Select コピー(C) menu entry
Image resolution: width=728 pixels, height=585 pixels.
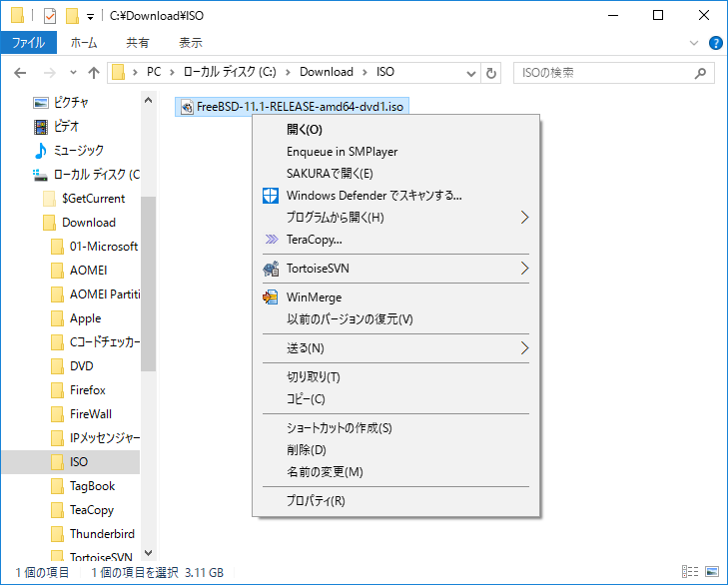point(395,399)
